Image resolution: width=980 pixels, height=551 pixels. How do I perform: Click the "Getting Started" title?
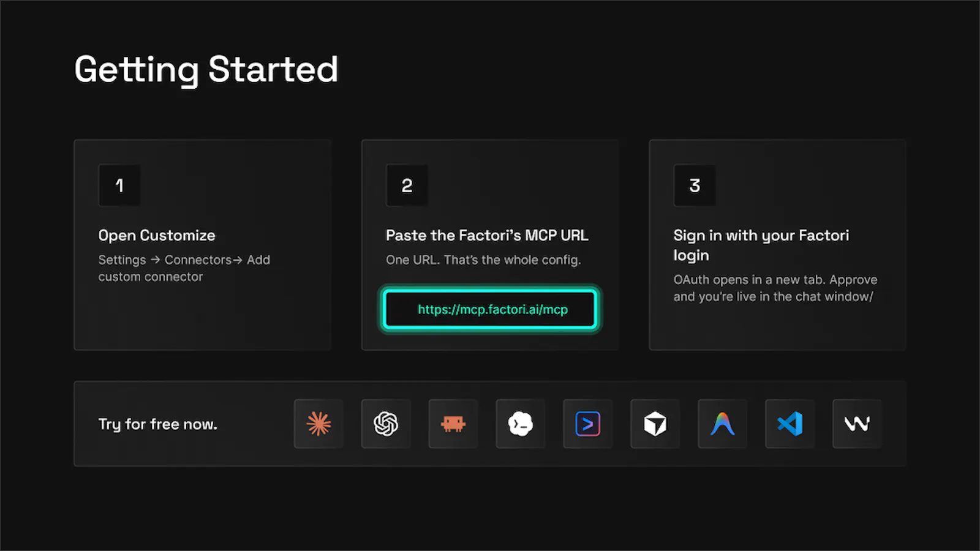pos(206,70)
